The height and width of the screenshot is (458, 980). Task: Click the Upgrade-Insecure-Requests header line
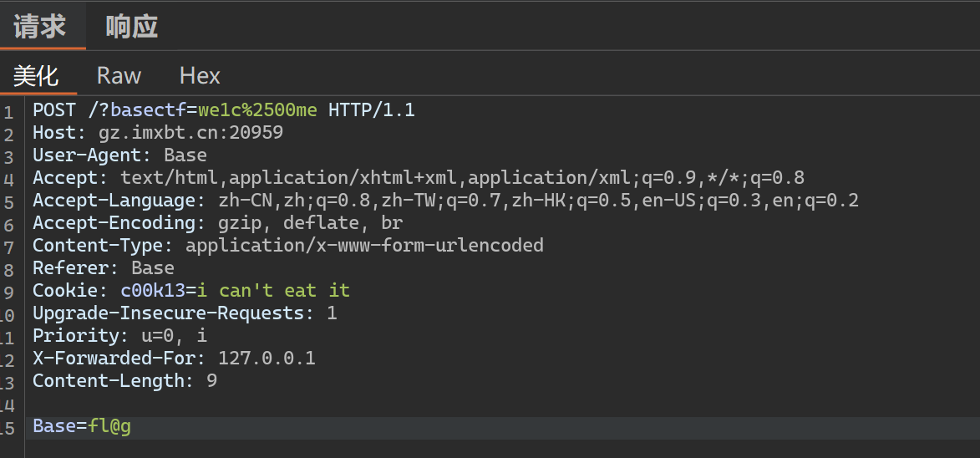pyautogui.click(x=185, y=313)
